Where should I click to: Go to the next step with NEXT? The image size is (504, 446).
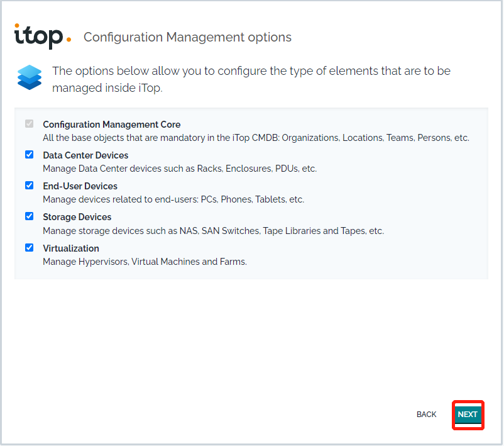click(x=468, y=415)
